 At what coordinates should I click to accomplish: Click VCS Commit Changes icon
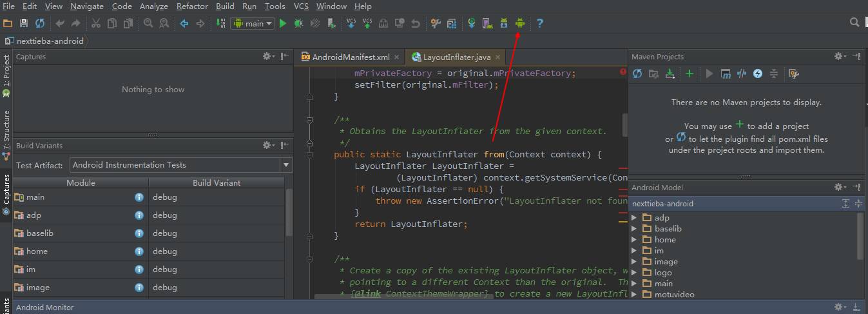(x=367, y=23)
